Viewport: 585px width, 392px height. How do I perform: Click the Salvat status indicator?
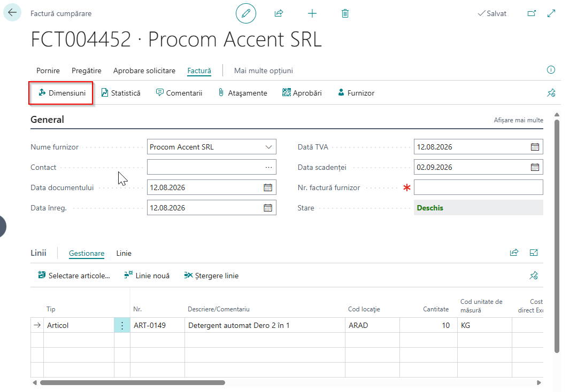[x=492, y=13]
